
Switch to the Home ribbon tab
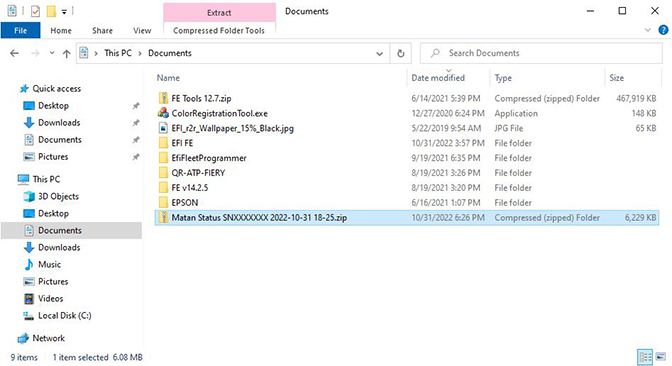61,30
